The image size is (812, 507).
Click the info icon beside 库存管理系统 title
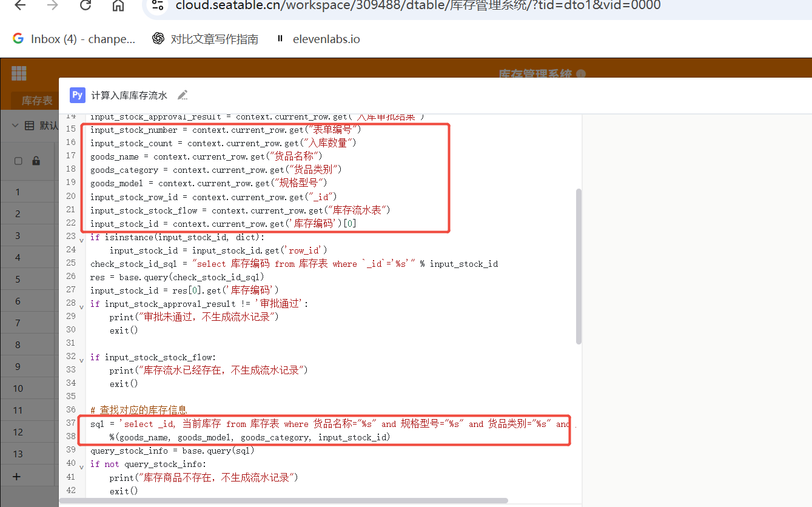click(x=581, y=75)
